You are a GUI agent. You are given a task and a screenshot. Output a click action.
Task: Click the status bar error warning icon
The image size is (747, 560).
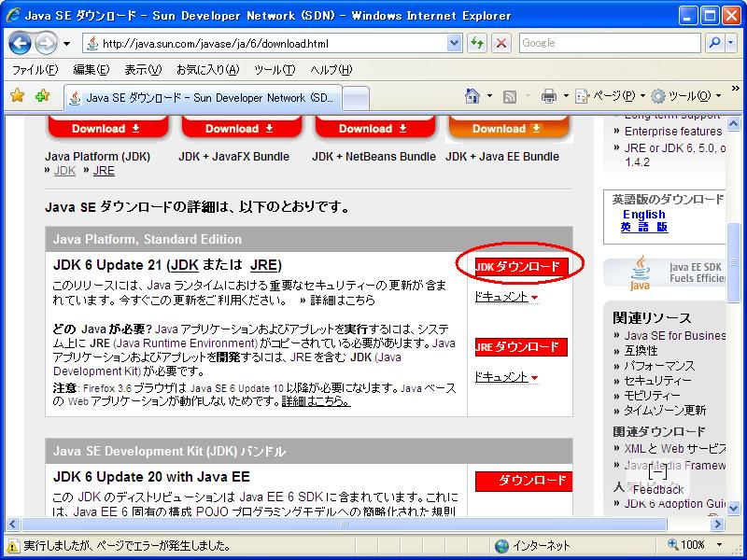click(12, 545)
